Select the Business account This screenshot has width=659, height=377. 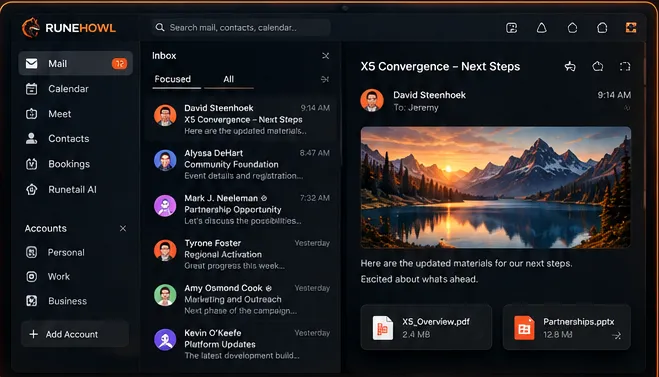click(67, 301)
